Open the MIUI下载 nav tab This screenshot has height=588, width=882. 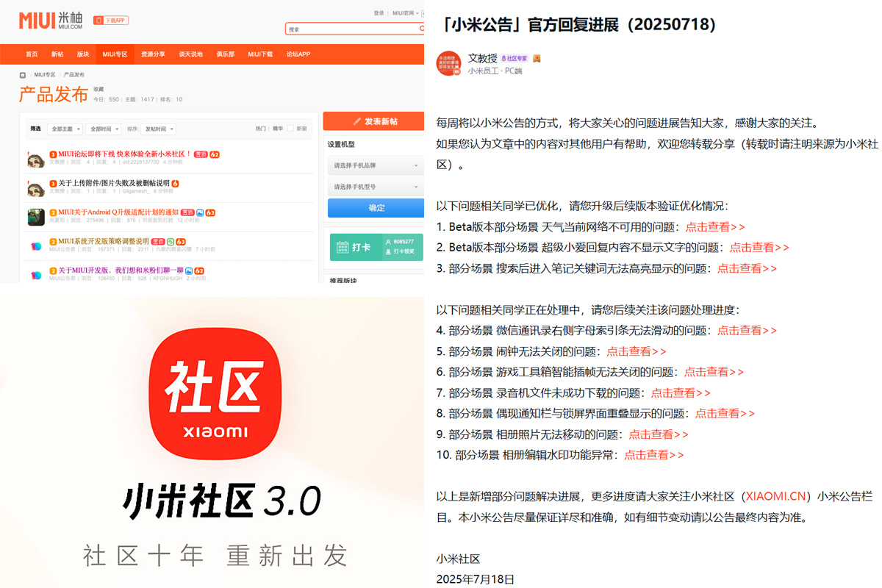[260, 54]
